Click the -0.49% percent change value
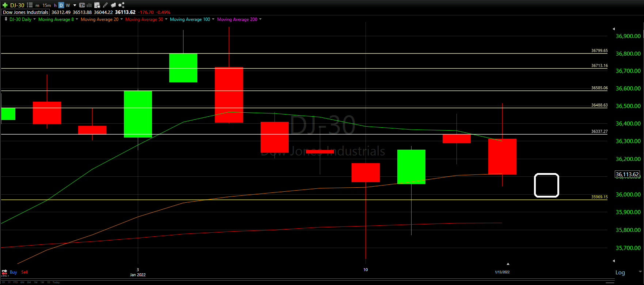 [x=163, y=12]
